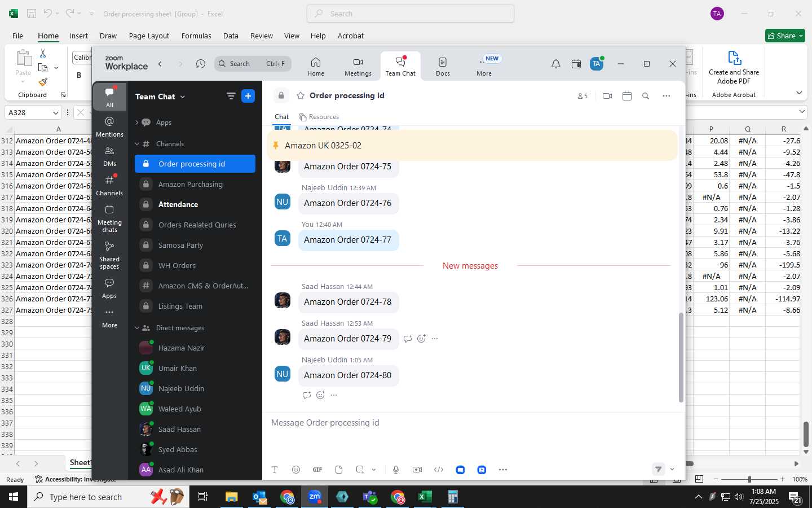This screenshot has height=508, width=812.
Task: Star the Order processing id channel
Action: pos(301,95)
